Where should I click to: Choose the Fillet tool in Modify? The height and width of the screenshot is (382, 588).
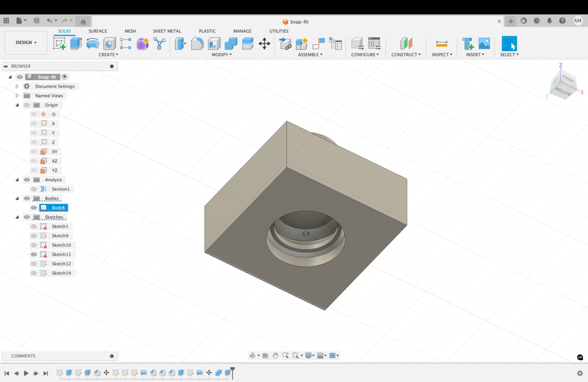click(x=198, y=44)
